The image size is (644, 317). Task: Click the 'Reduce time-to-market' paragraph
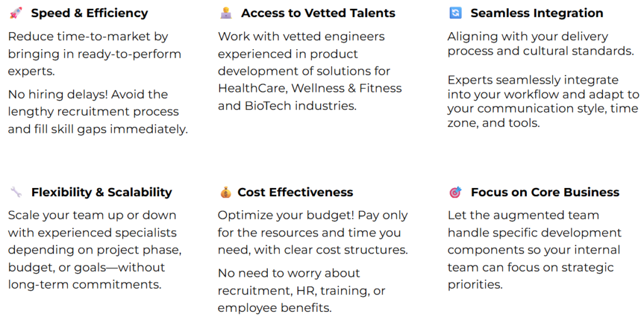(x=94, y=54)
